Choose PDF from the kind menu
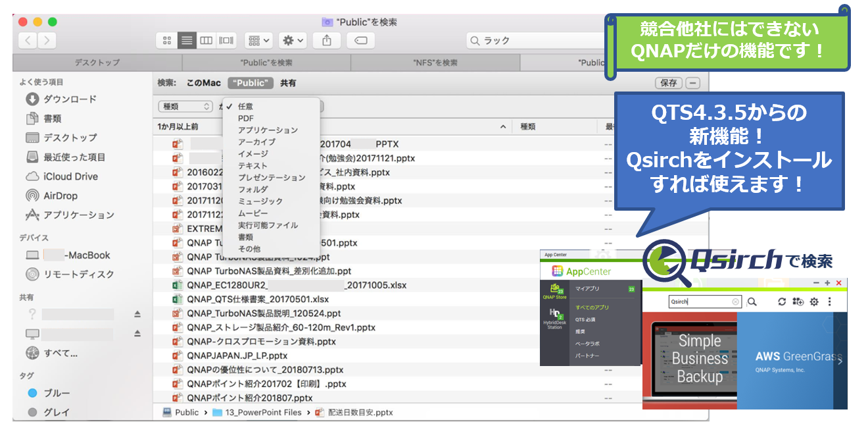The width and height of the screenshot is (868, 422). (246, 119)
